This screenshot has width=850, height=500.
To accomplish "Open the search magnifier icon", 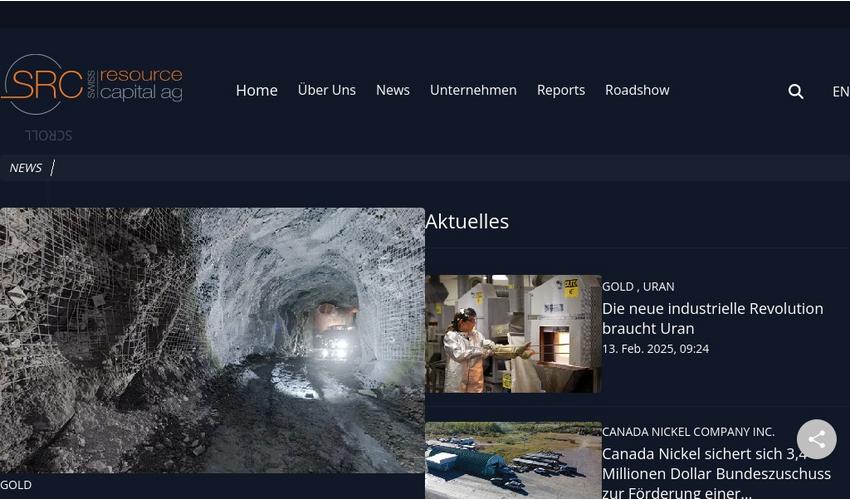I will point(795,92).
